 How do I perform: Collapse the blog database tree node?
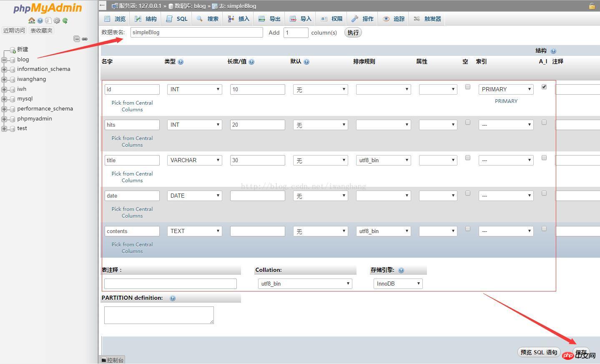click(4, 60)
